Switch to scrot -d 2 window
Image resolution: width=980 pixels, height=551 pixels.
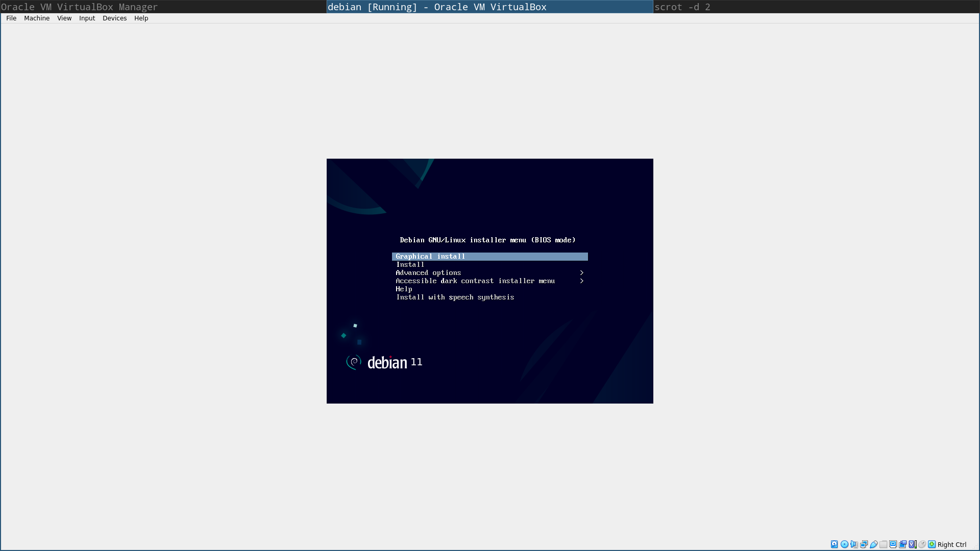point(817,7)
